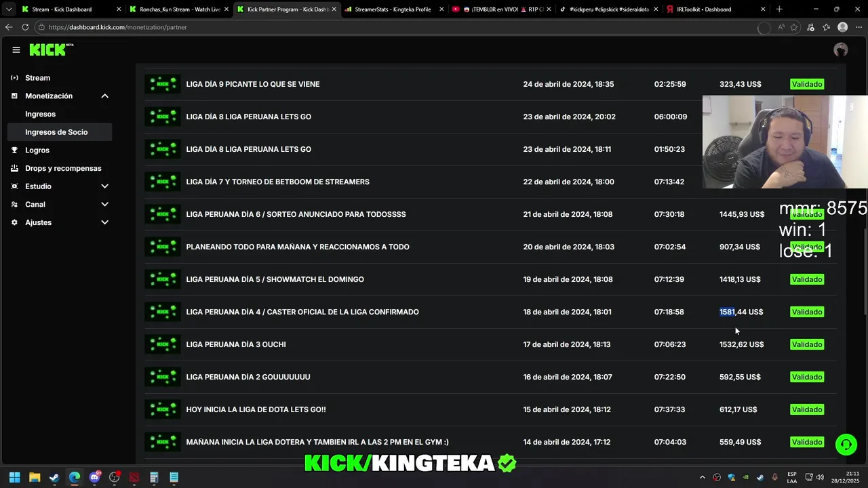
Task: Click Validado badge for 24 de abril row
Action: pos(807,84)
